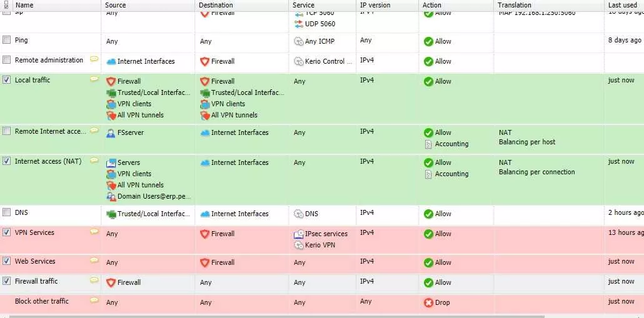Enable the Ping rule checkbox
This screenshot has width=644, height=318.
coord(7,40)
